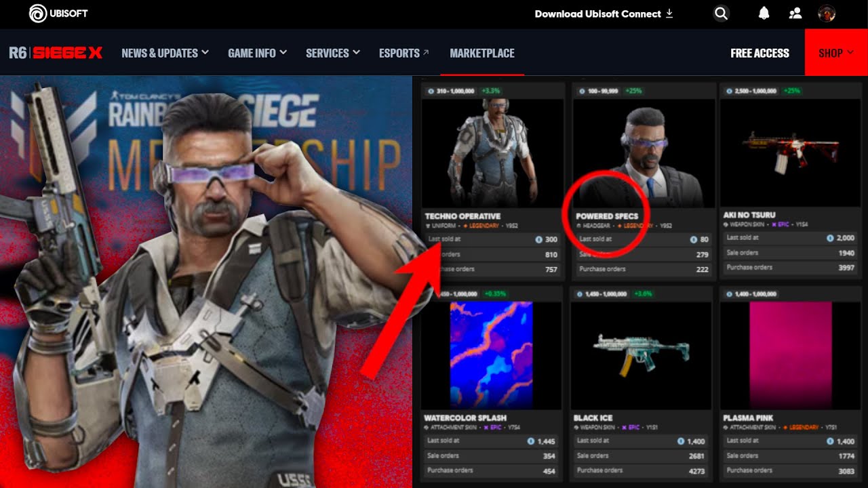Image resolution: width=868 pixels, height=488 pixels.
Task: Click the R6 Siege X logo
Action: [56, 53]
